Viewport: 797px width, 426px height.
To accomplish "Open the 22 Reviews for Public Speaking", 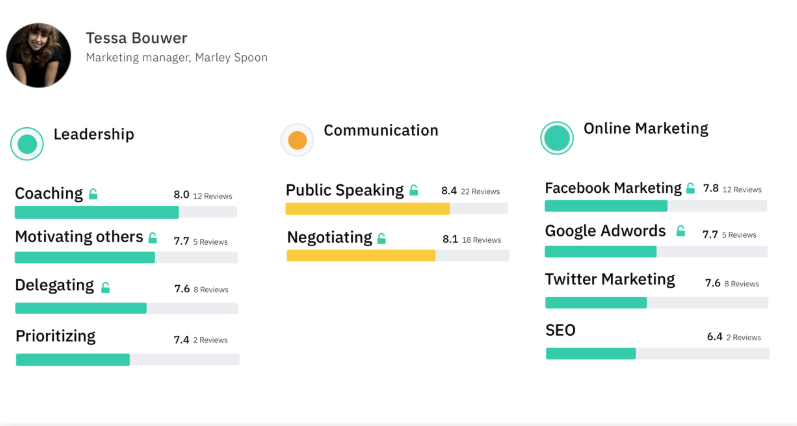I will [x=480, y=192].
